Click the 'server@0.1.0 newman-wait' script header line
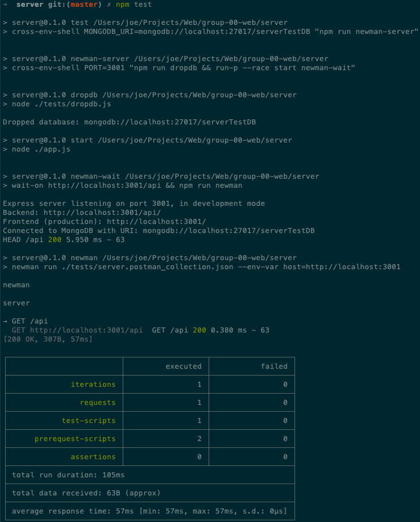This screenshot has height=522, width=420. [x=161, y=176]
